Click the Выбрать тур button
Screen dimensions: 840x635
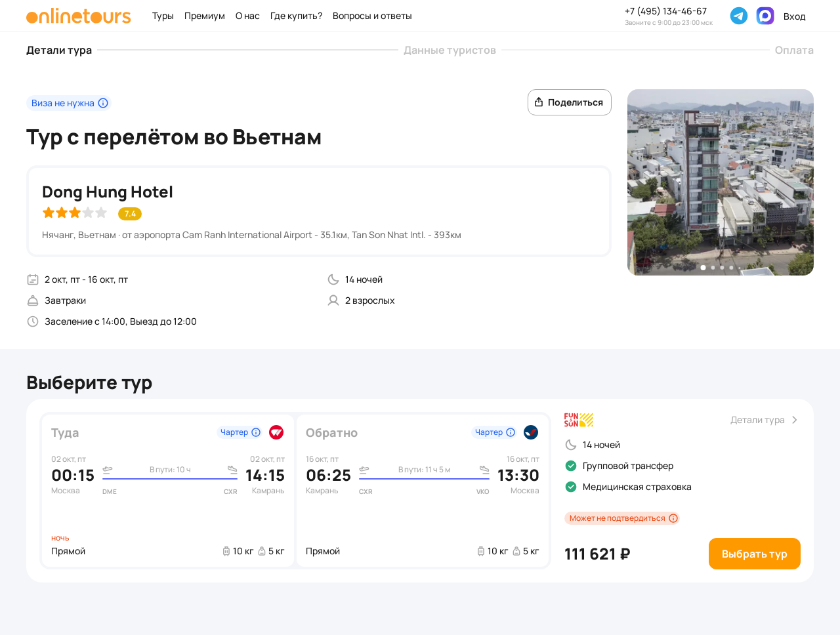755,554
